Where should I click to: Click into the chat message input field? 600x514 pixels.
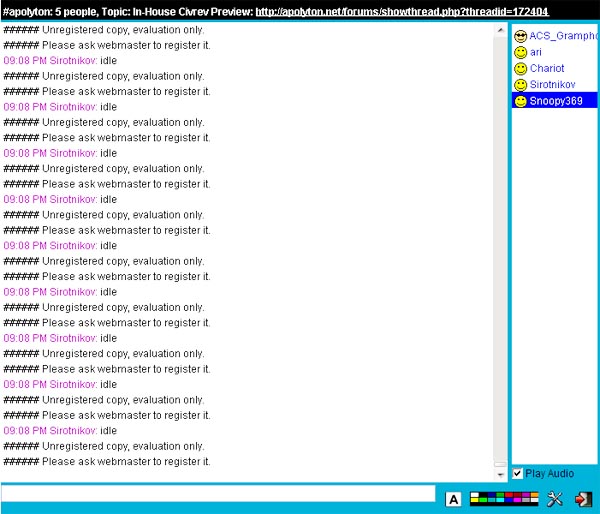pos(218,494)
